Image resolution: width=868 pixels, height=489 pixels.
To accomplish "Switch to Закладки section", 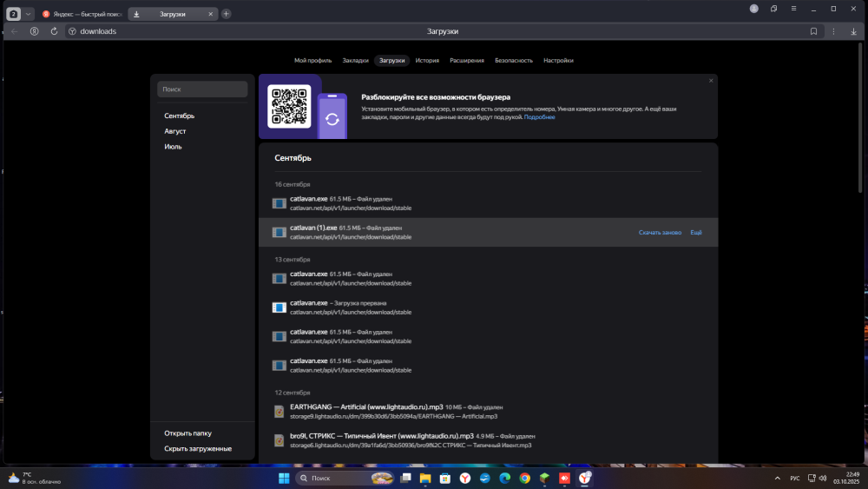I will coord(355,60).
